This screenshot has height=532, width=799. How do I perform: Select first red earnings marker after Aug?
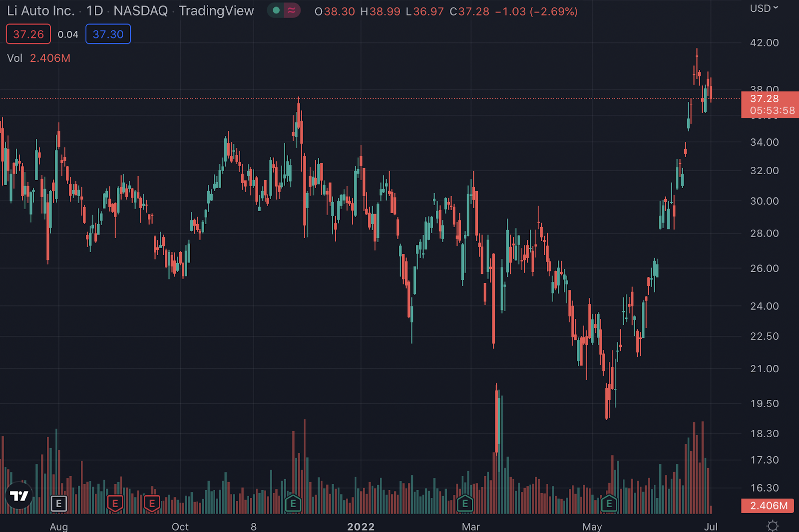pyautogui.click(x=115, y=504)
